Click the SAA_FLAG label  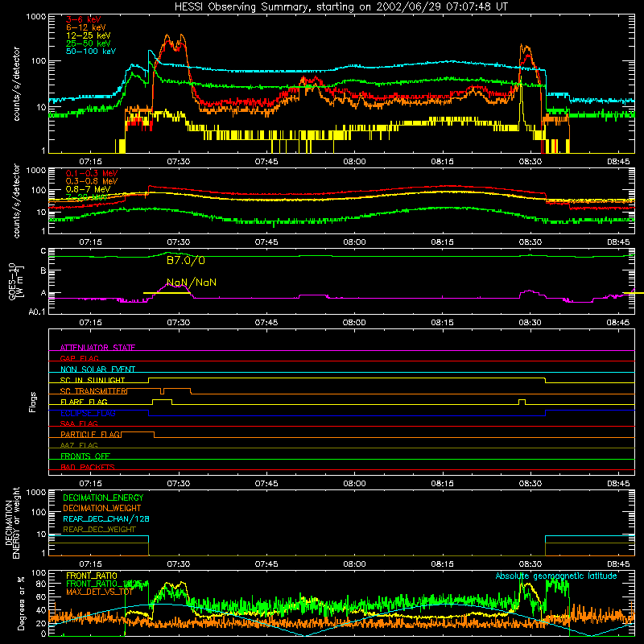[79, 423]
